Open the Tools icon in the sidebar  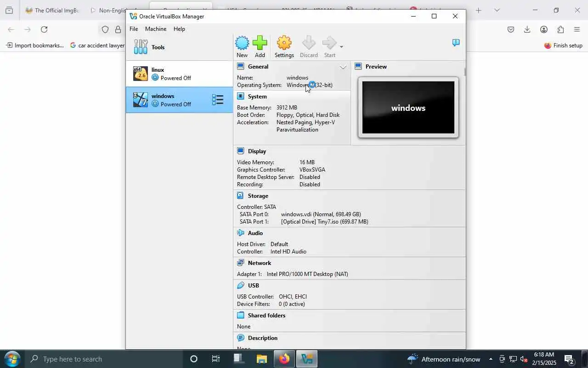141,47
